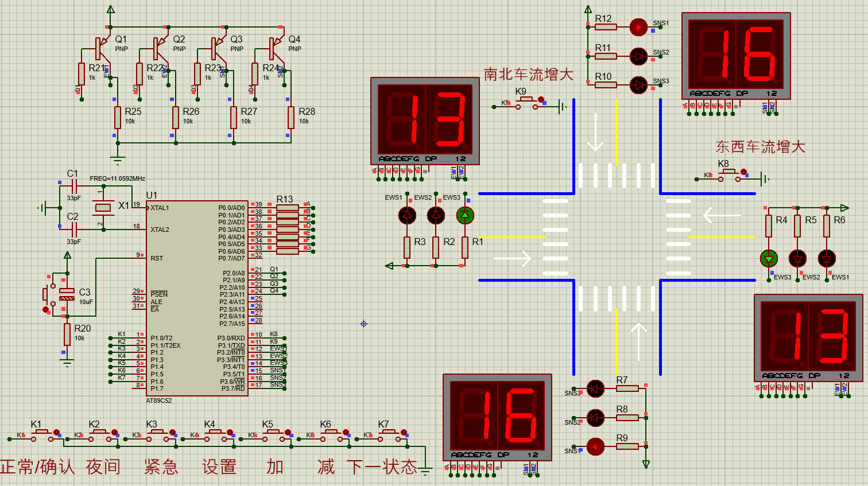Click the 夜间 label

click(103, 466)
